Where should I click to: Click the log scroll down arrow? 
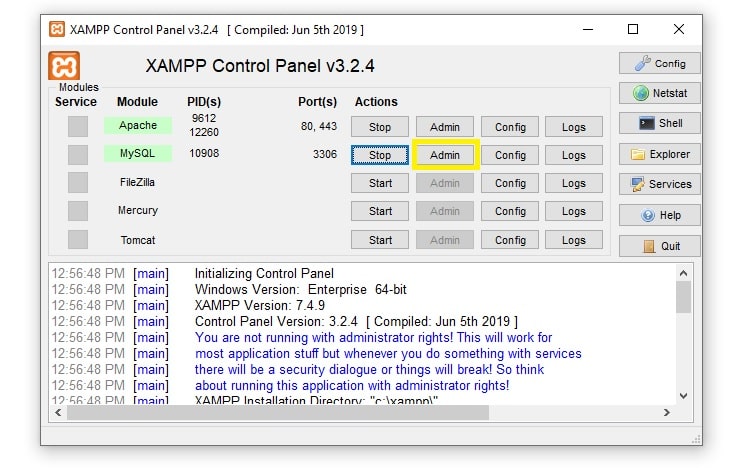pyautogui.click(x=683, y=396)
